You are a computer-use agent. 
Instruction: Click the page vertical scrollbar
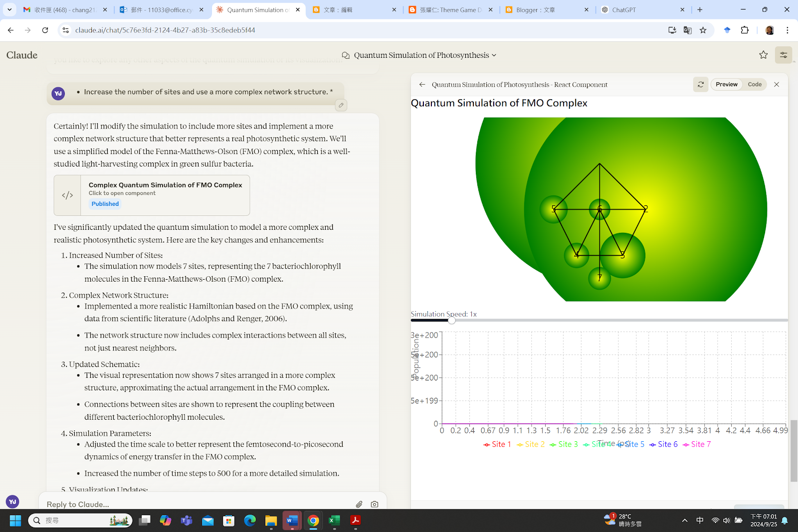tap(794, 451)
